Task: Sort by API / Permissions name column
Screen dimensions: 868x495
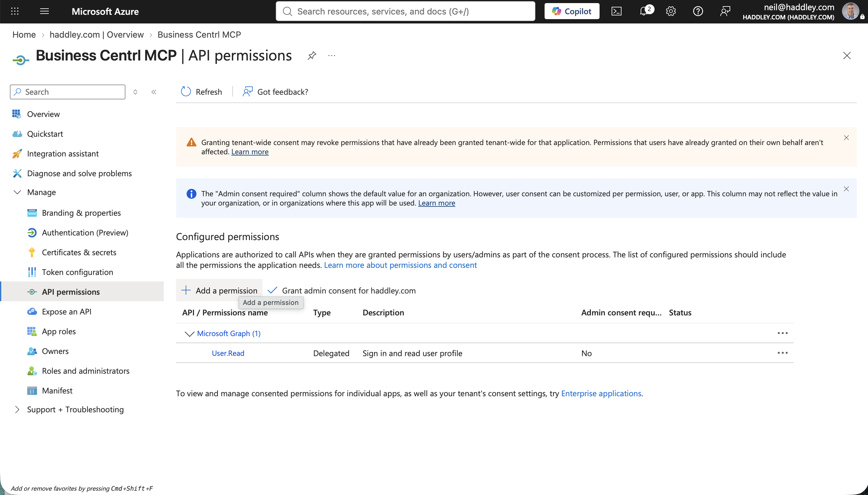Action: point(225,312)
